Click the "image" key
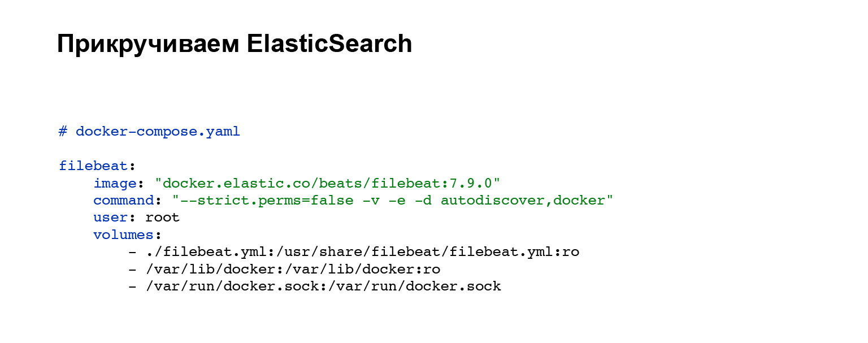This screenshot has height=343, width=868. click(115, 184)
